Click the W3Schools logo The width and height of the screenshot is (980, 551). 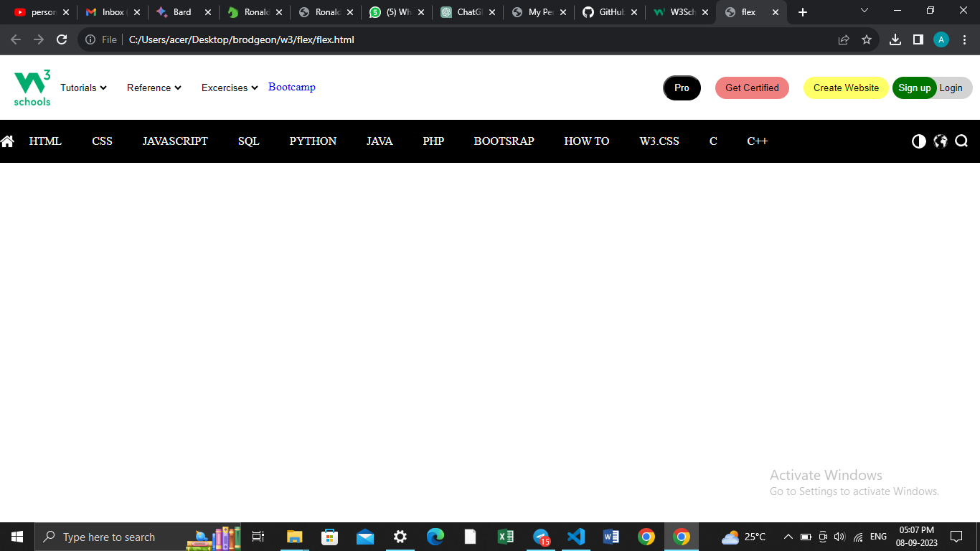(32, 88)
